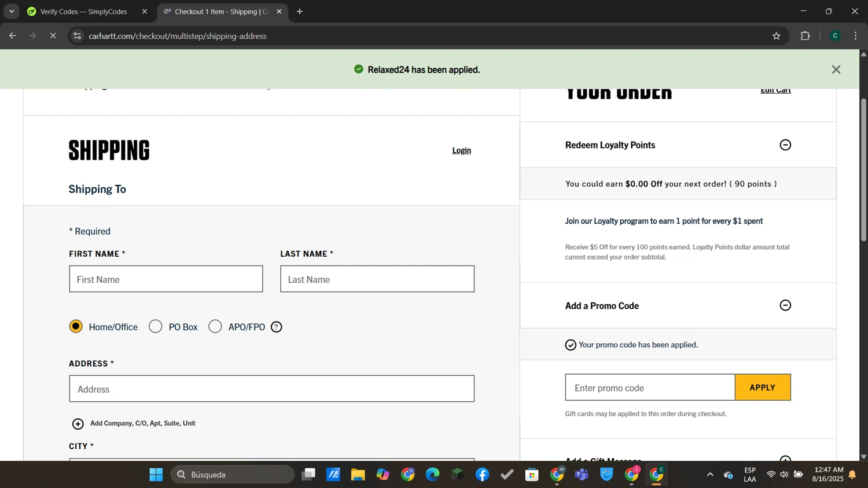868x488 pixels.
Task: Click Add Company, C/O, Apt, Suite, Unit
Action: click(143, 423)
